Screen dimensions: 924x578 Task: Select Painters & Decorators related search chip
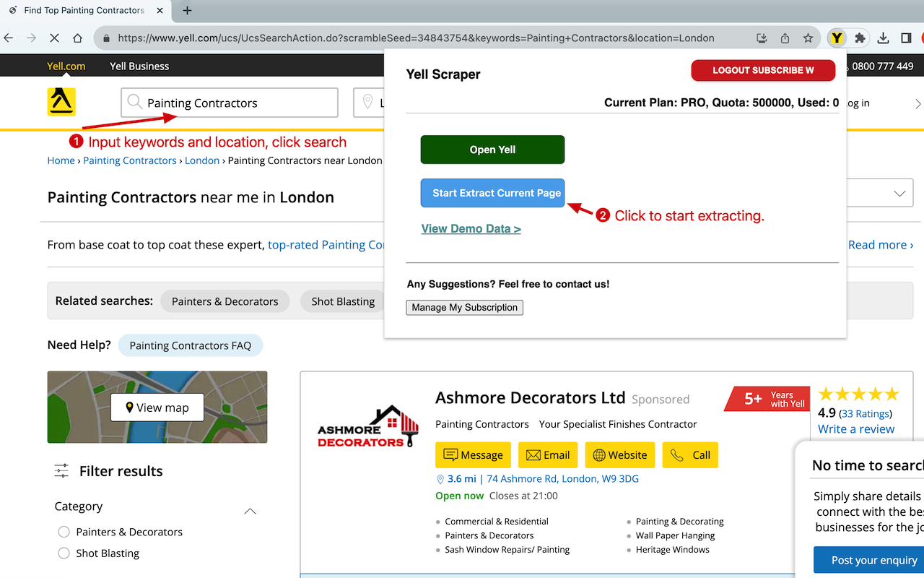(x=225, y=301)
